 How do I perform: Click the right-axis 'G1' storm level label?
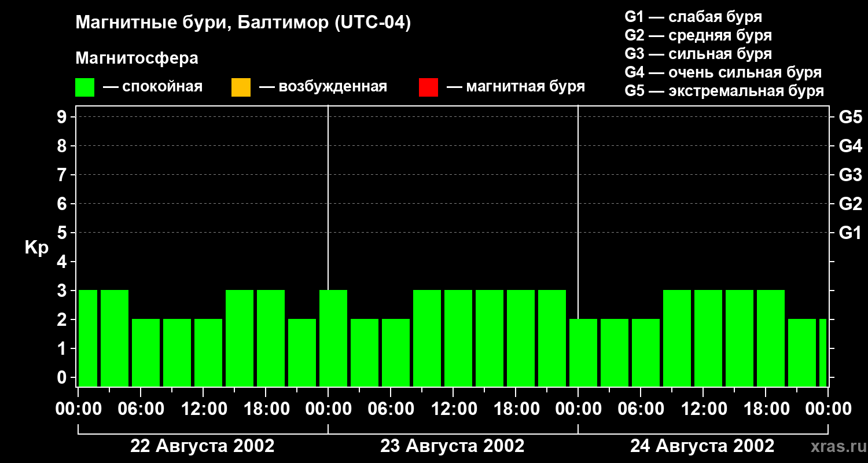(850, 233)
